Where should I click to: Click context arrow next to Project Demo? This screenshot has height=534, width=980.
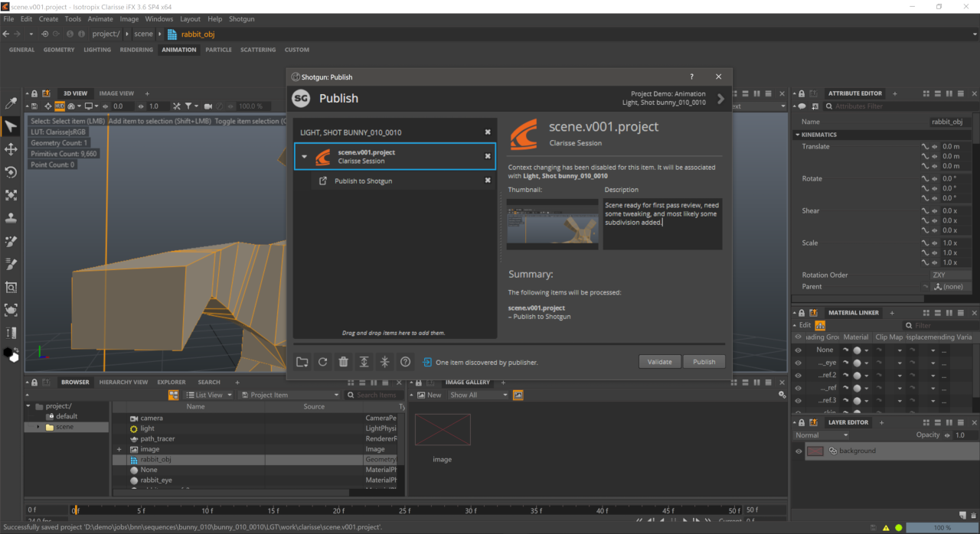click(720, 99)
